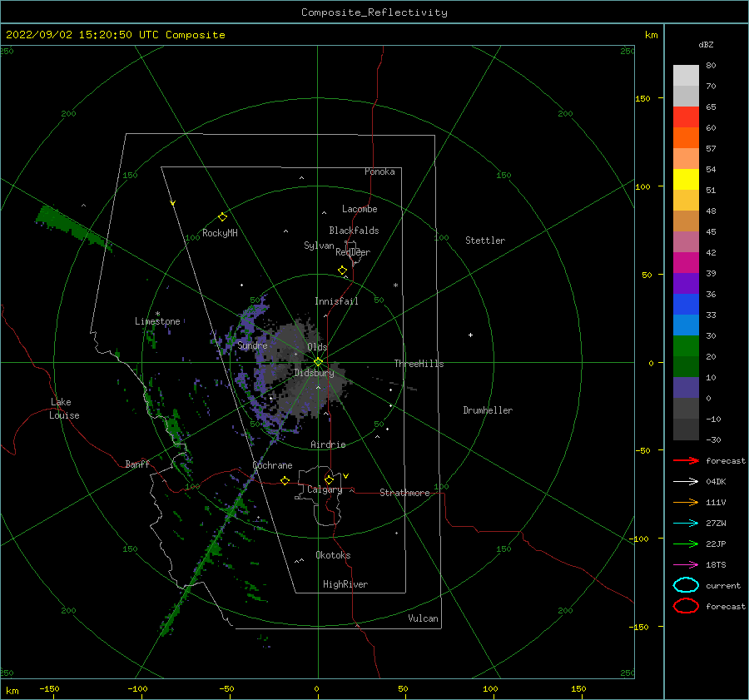Click the gray ground clutter around Didsbury
Screen dimensions: 749x700
click(305, 370)
